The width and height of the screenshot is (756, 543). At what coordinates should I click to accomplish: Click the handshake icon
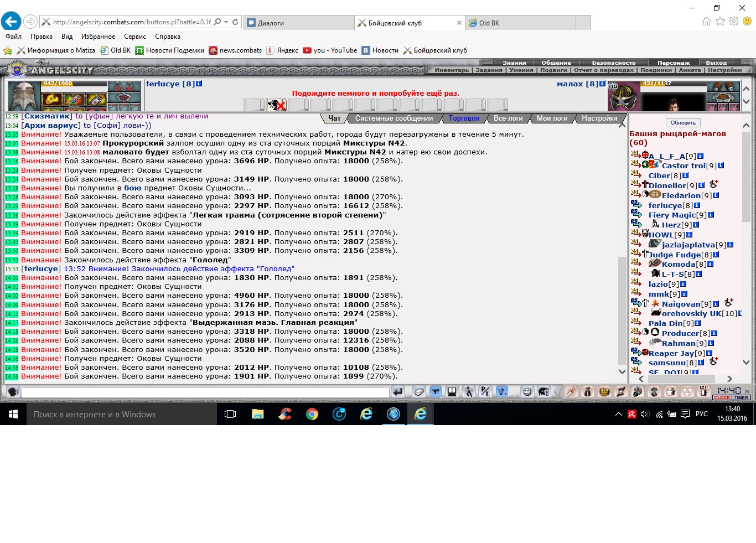(604, 392)
